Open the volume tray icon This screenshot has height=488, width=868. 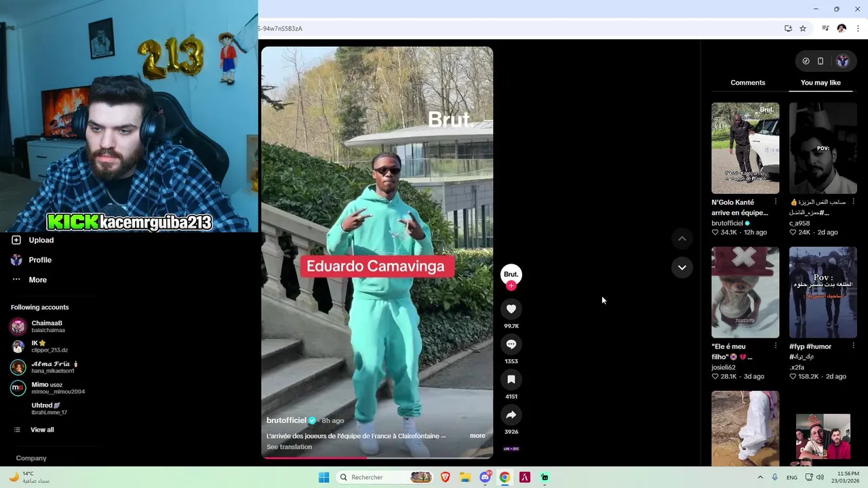pos(819,477)
